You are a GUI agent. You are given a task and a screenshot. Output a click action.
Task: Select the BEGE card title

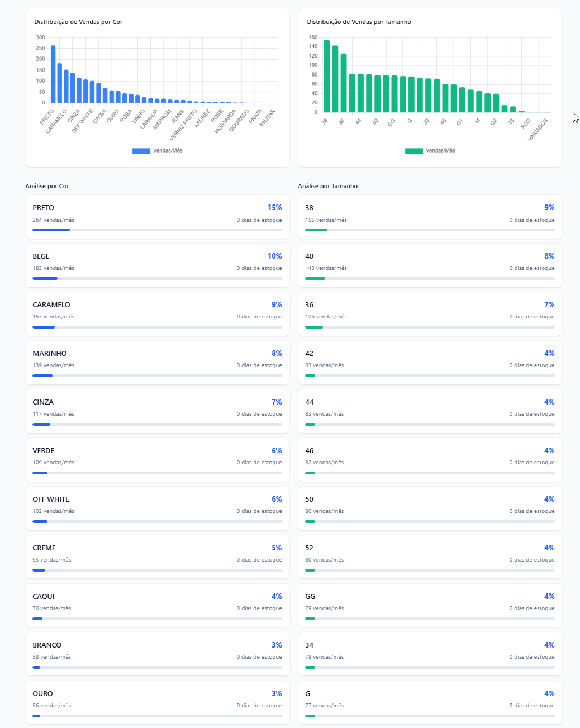click(41, 256)
